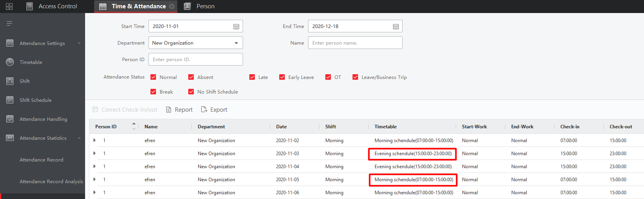Viewport: 644px width, 199px height.
Task: Expand the 2020-11-03 record row
Action: tap(95, 153)
